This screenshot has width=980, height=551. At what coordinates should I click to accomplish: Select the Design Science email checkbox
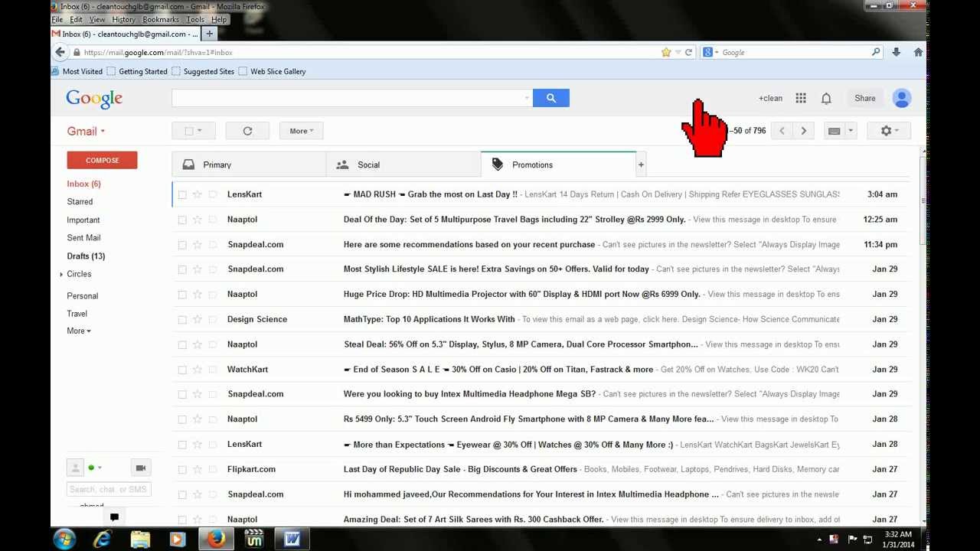pos(182,319)
